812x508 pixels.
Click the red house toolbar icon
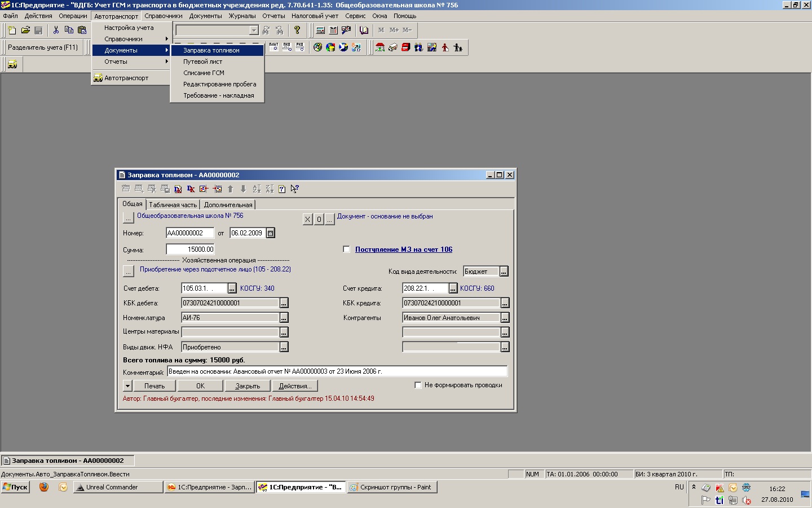click(380, 47)
